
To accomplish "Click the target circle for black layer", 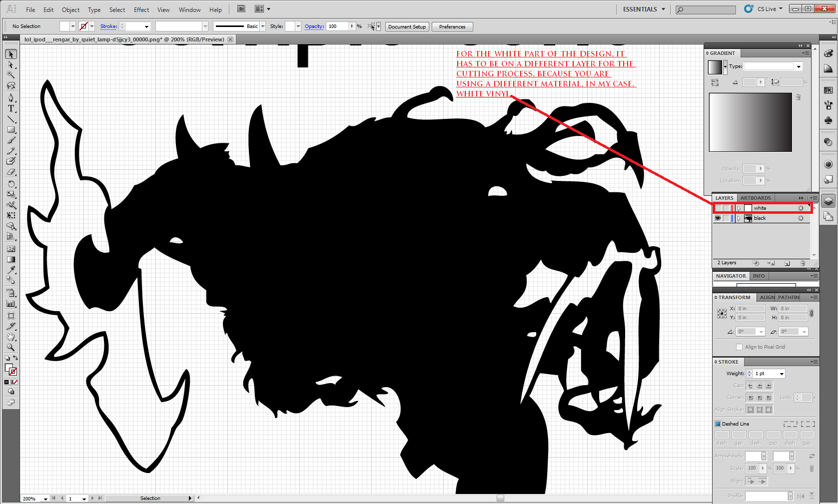I will point(801,218).
